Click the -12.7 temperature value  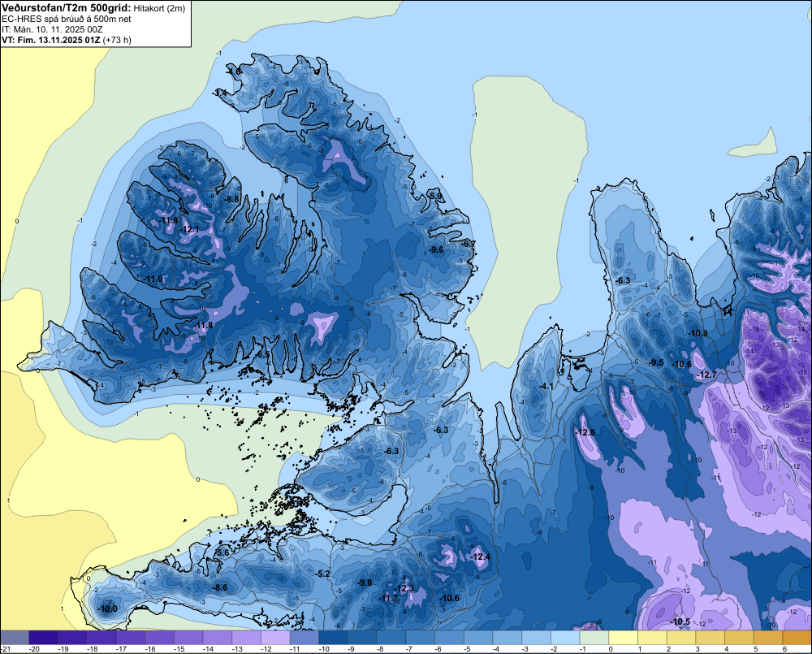click(x=707, y=375)
